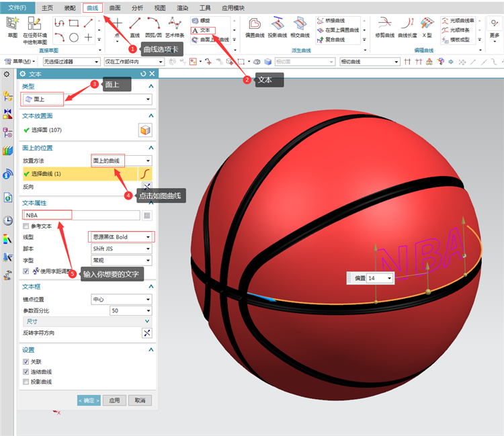Viewport: 504px width, 436px height.
Task: Toggle the 使用字距调整 checkbox
Action: (x=26, y=271)
